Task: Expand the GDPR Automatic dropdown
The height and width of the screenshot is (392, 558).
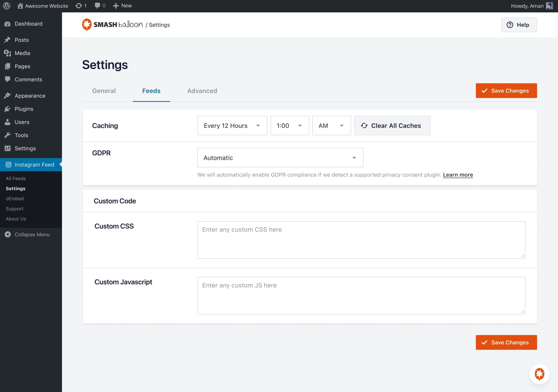Action: [x=280, y=158]
